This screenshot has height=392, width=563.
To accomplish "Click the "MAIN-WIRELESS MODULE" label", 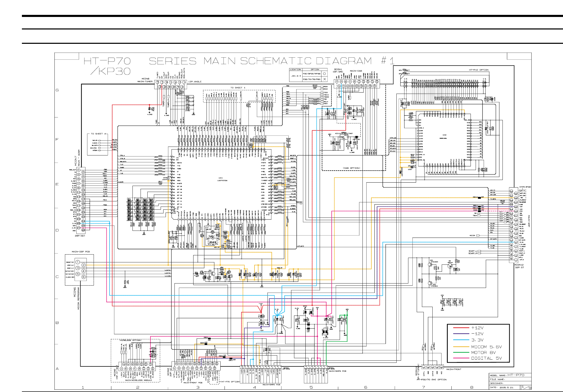I will 138,380.
